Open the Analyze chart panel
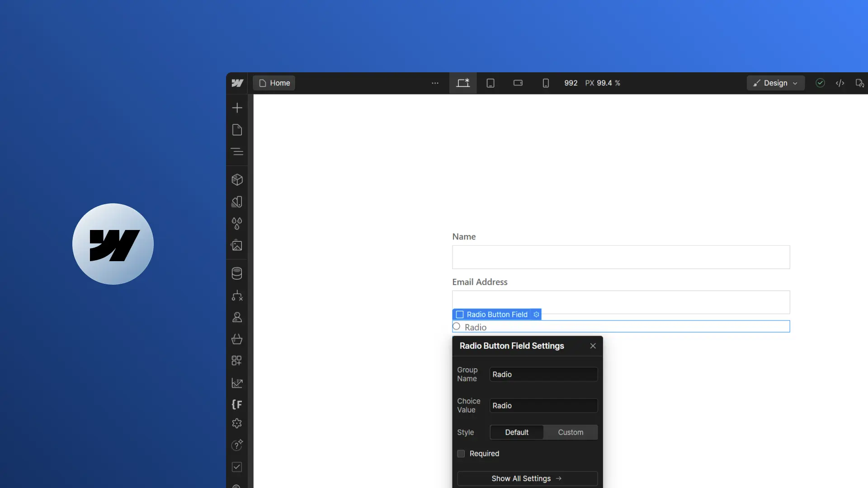 pyautogui.click(x=237, y=383)
